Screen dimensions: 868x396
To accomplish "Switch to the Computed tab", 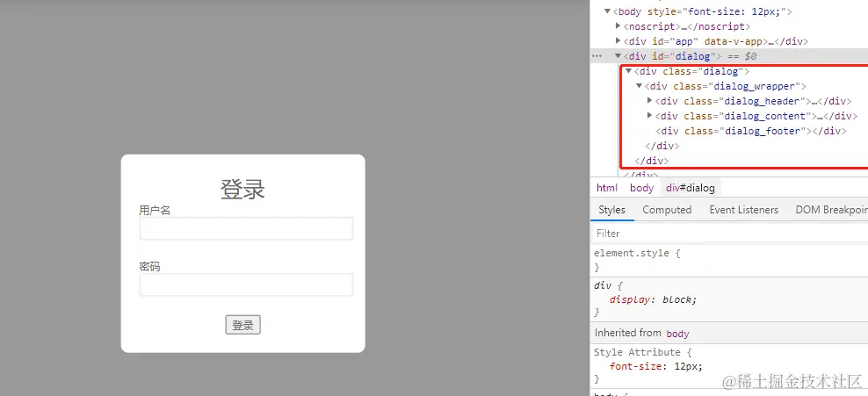I will click(x=667, y=210).
